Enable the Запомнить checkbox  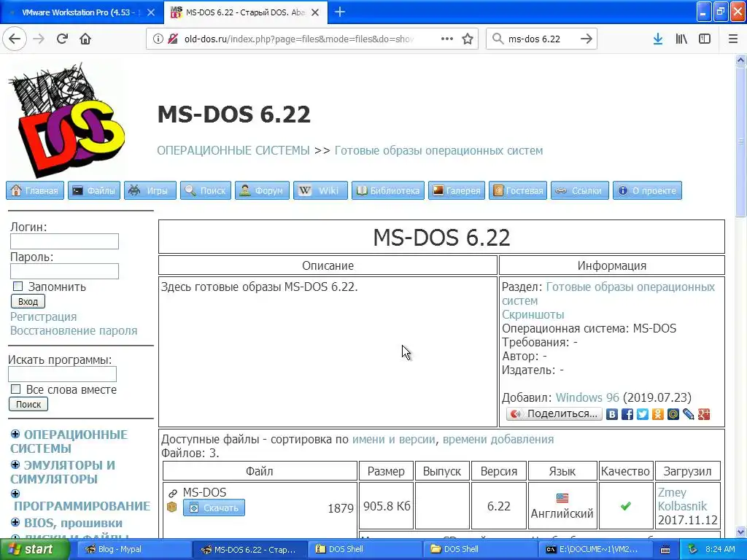pos(18,286)
